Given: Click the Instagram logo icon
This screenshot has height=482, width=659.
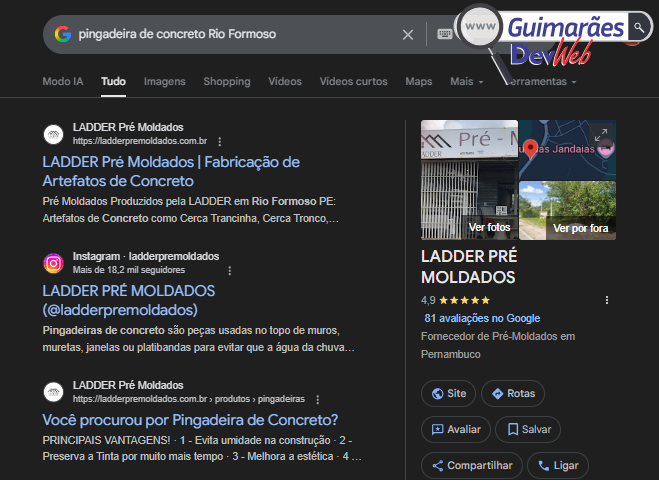Looking at the screenshot, I should [53, 263].
